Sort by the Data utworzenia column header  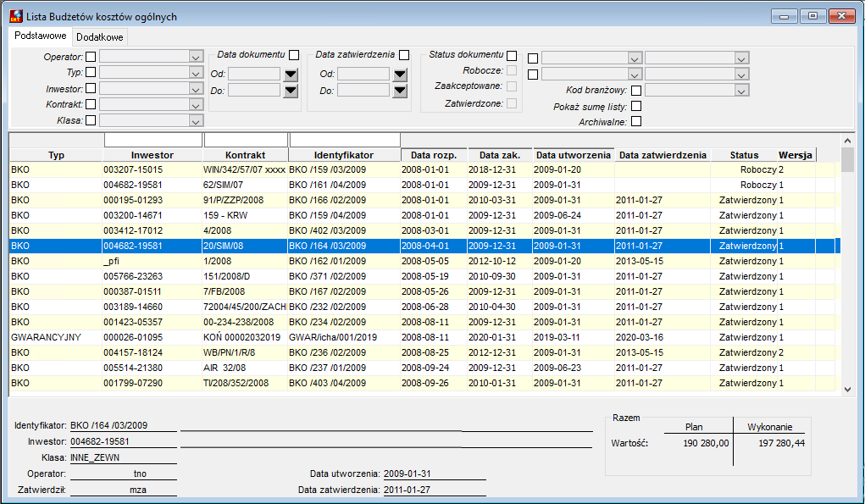tap(574, 155)
